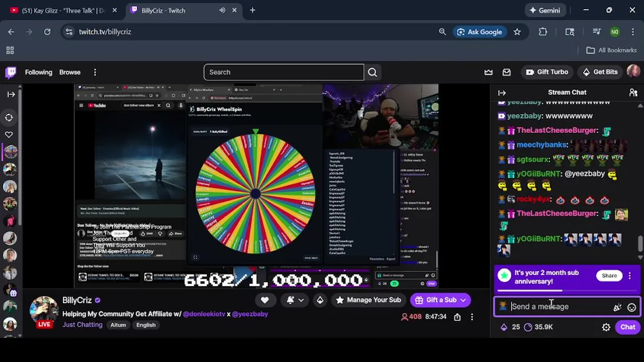The height and width of the screenshot is (362, 644).
Task: Send message with Chat button
Action: 627,327
